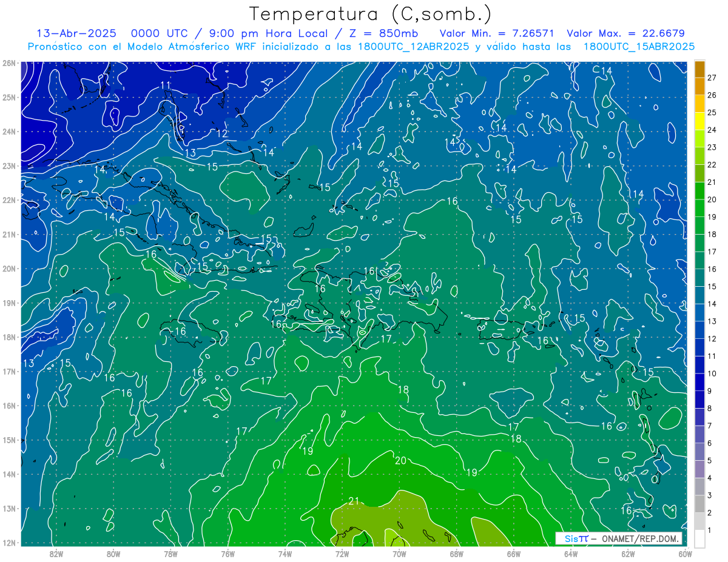Click the "15N" latitude axis label

coord(9,440)
